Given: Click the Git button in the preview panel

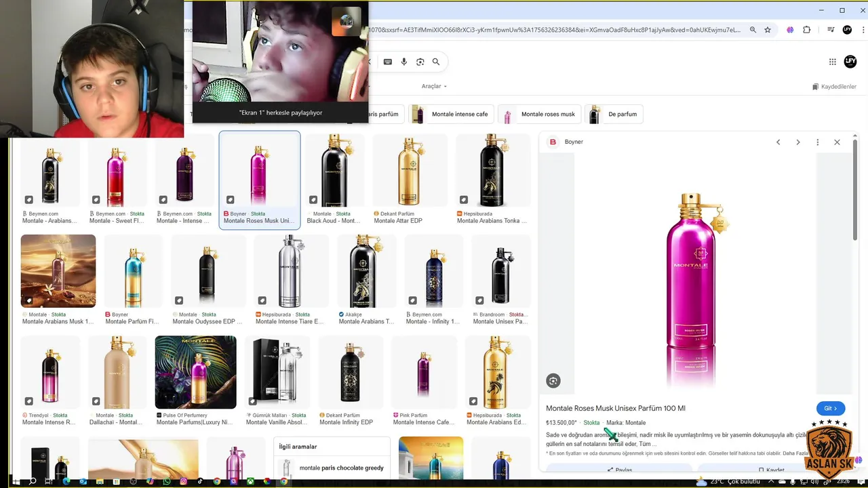Looking at the screenshot, I should click(x=831, y=409).
